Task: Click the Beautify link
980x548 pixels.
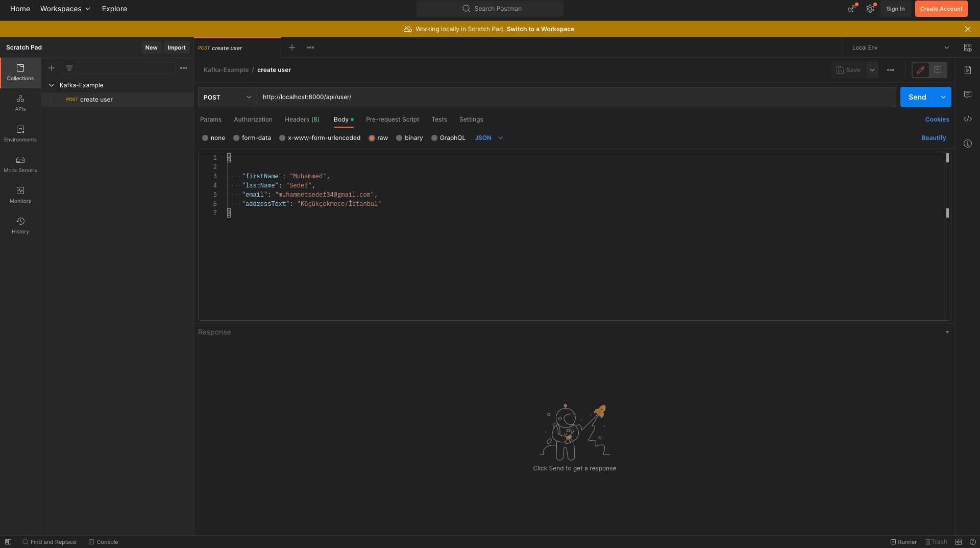Action: point(934,138)
